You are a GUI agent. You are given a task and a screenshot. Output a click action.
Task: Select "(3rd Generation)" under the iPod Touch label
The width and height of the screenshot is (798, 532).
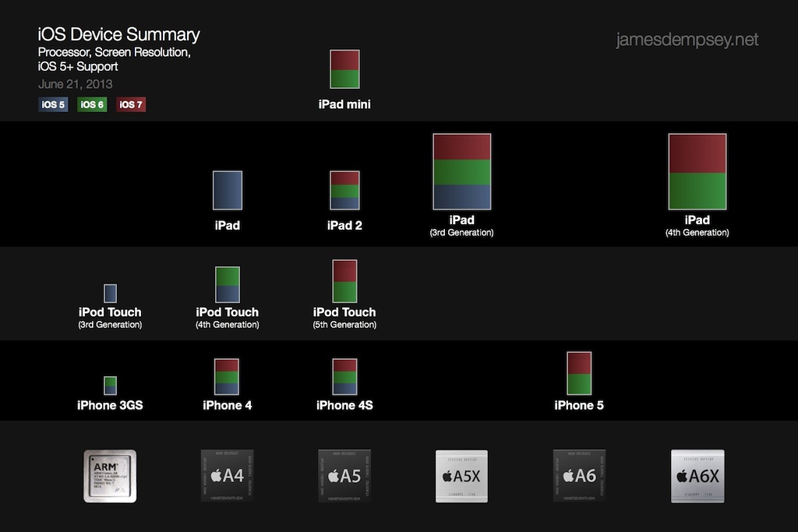click(x=110, y=325)
